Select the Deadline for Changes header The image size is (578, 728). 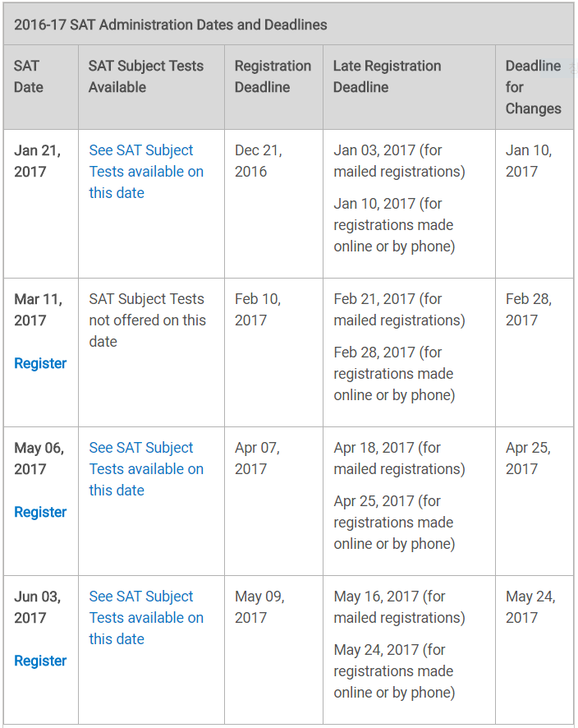534,87
